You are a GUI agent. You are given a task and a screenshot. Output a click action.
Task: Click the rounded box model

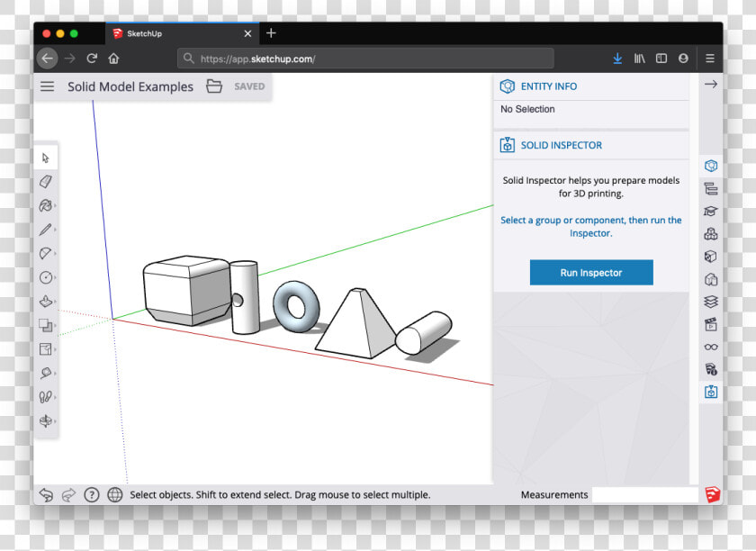tap(185, 291)
